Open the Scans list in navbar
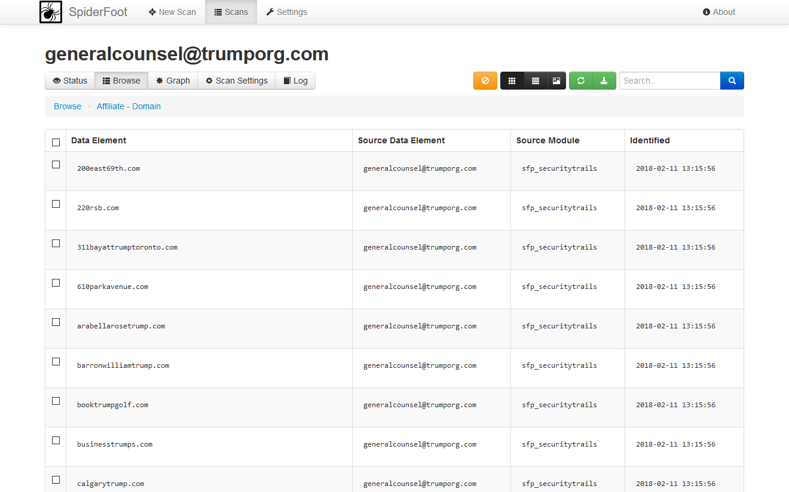 coord(231,12)
